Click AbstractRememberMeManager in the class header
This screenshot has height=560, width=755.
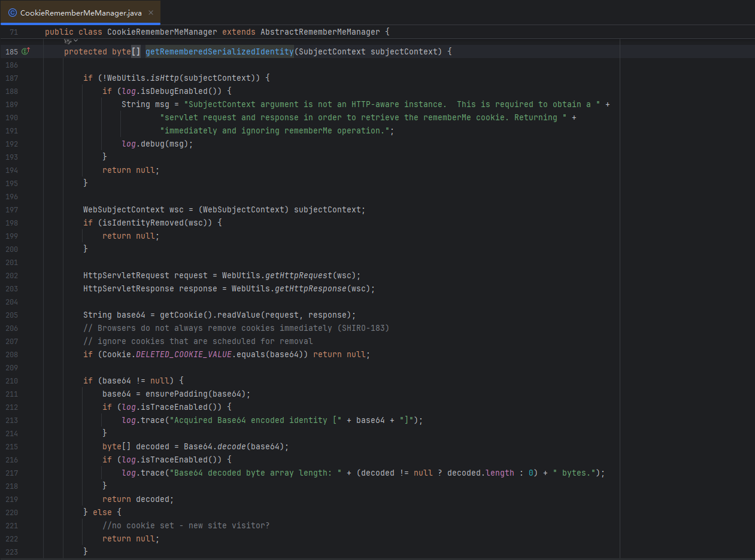coord(320,32)
